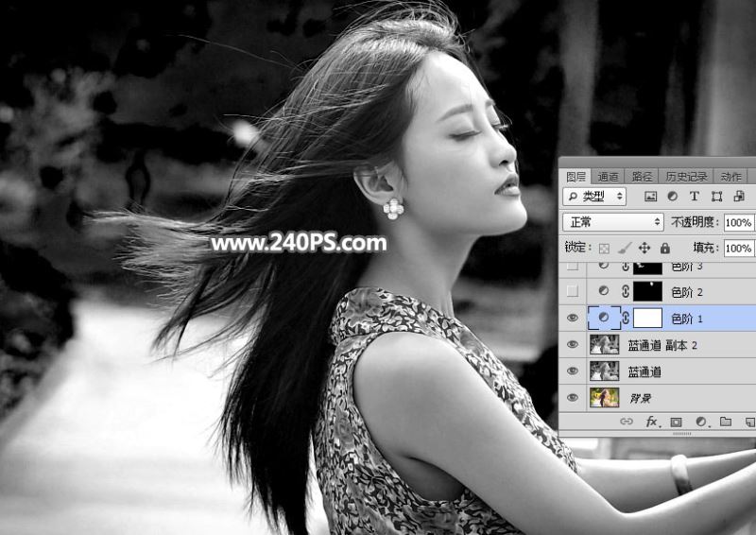Click link layers icon at panel bottom
Screen dimensions: 756x535
point(626,422)
